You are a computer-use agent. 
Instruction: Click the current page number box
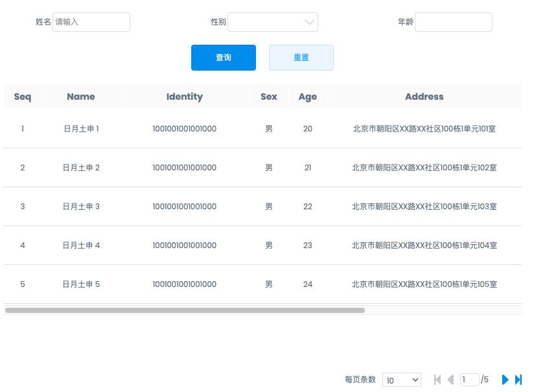coord(469,380)
